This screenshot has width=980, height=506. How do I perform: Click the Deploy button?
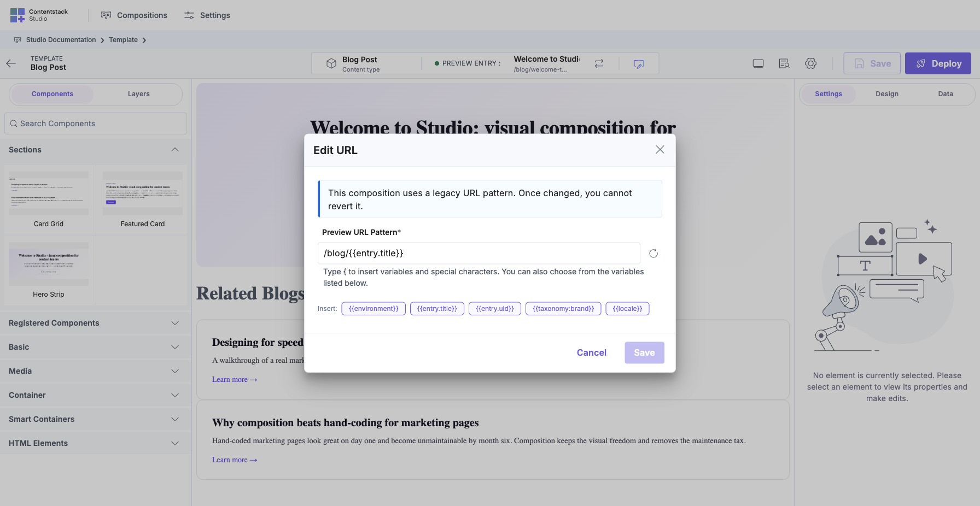pos(938,63)
